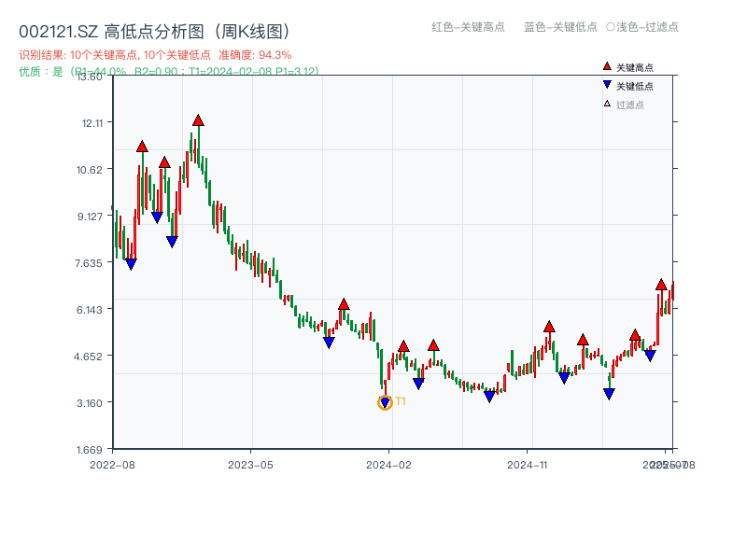Click the 2023-05 x-axis date label
The image size is (747, 560).
[x=249, y=462]
